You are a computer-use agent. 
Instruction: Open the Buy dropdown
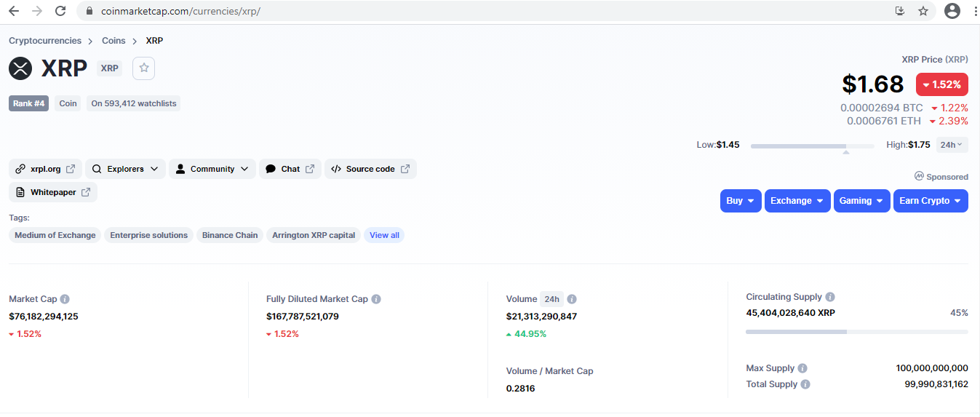741,201
